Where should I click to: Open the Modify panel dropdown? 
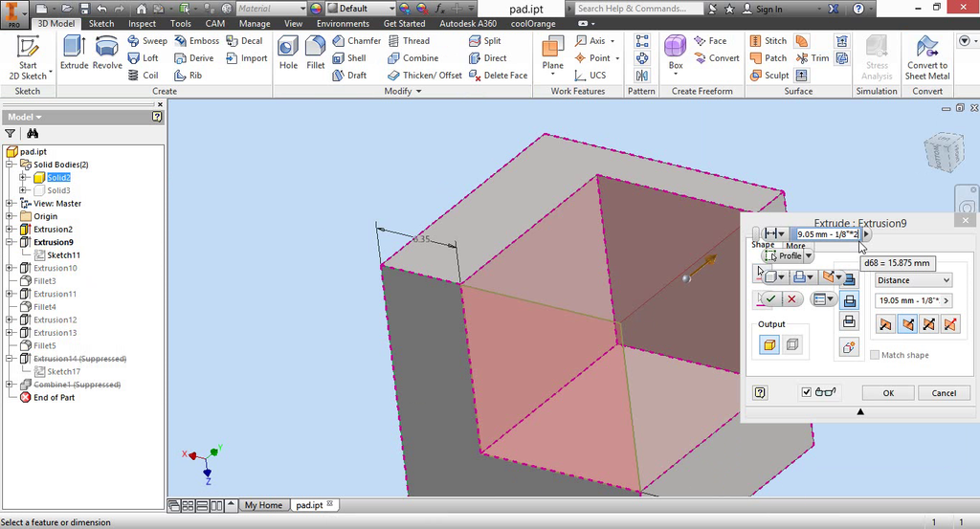[x=403, y=91]
